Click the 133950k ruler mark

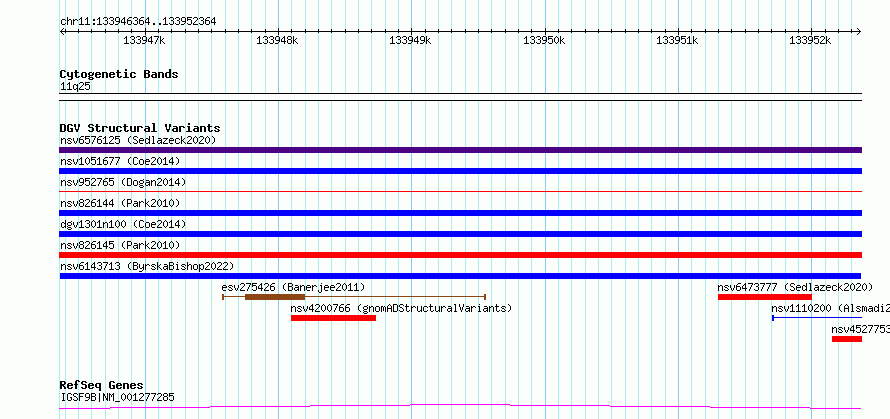pos(544,40)
